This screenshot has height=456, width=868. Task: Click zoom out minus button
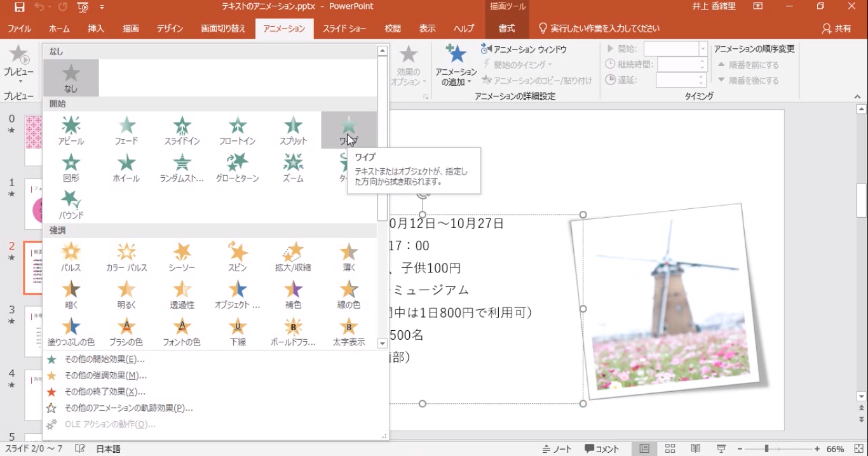tap(740, 449)
